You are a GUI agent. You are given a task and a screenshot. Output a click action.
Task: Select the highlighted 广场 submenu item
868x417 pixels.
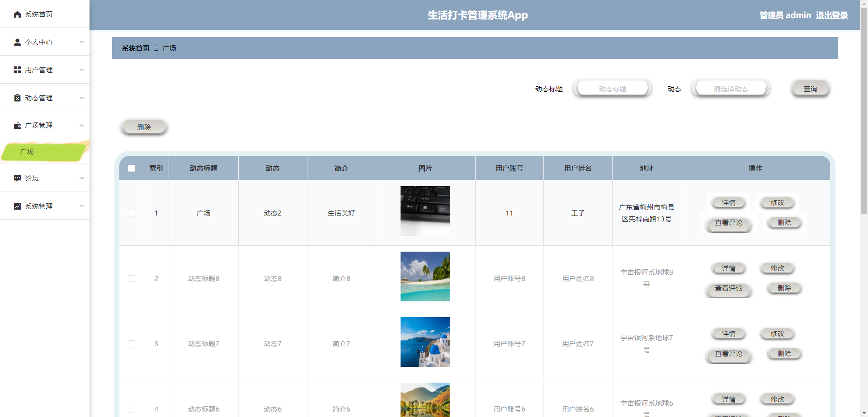click(x=27, y=151)
